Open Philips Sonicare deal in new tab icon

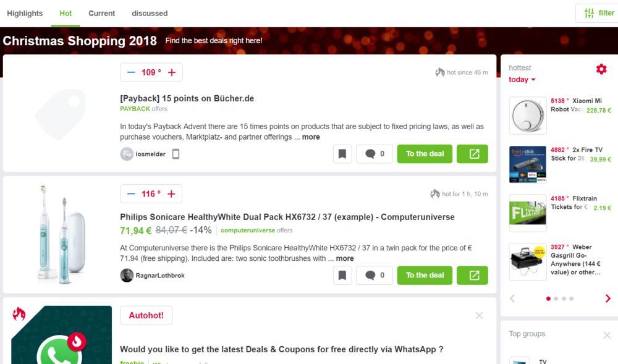coord(472,275)
